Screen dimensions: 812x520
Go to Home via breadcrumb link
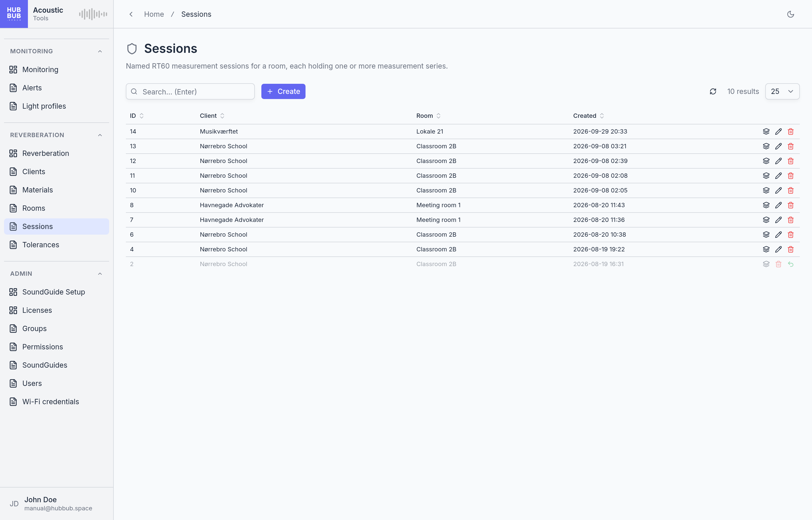point(154,14)
